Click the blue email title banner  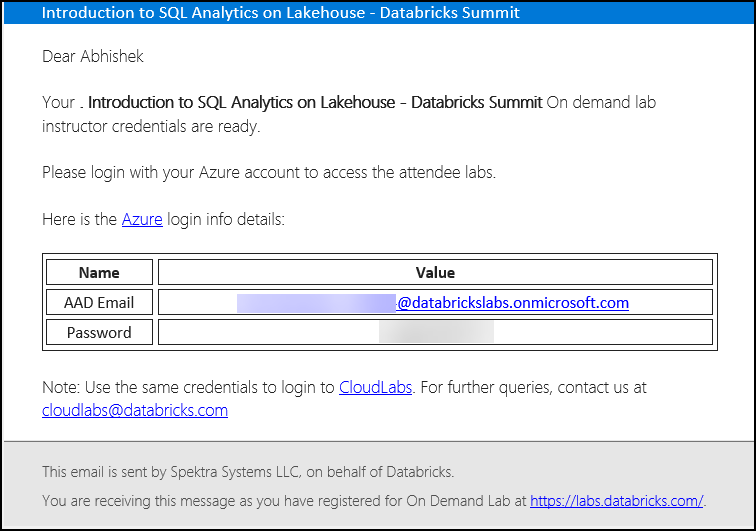click(x=378, y=12)
